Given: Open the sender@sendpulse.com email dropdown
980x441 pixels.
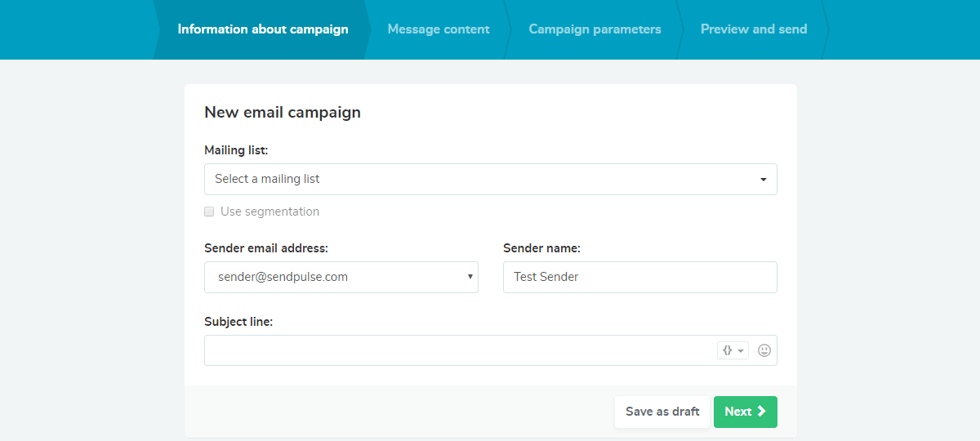Looking at the screenshot, I should 341,277.
